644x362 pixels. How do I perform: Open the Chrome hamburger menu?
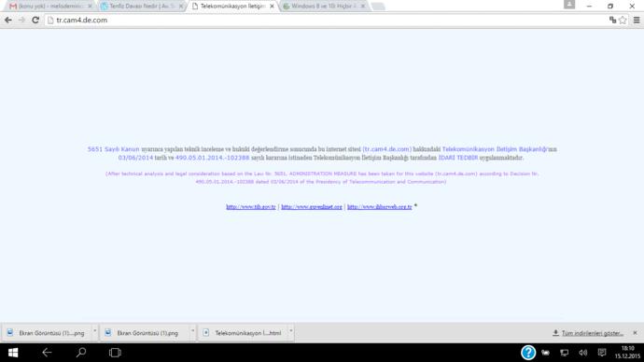pos(637,21)
